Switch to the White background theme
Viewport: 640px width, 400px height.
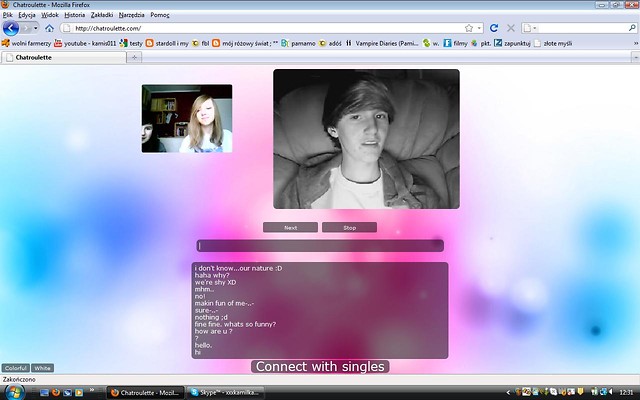pos(42,368)
